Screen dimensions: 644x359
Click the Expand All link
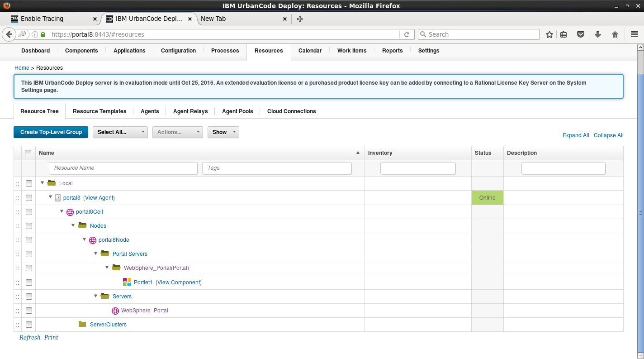(575, 135)
